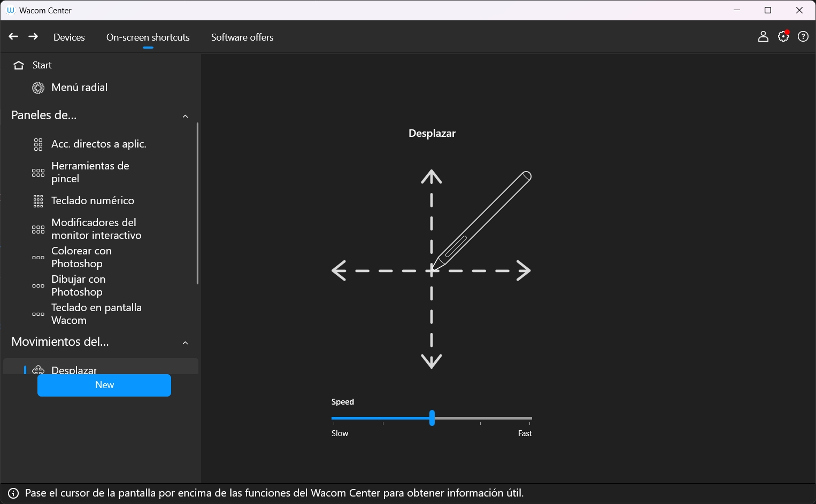Click the Acc. directos a aplic. icon
This screenshot has height=504, width=816.
point(38,144)
